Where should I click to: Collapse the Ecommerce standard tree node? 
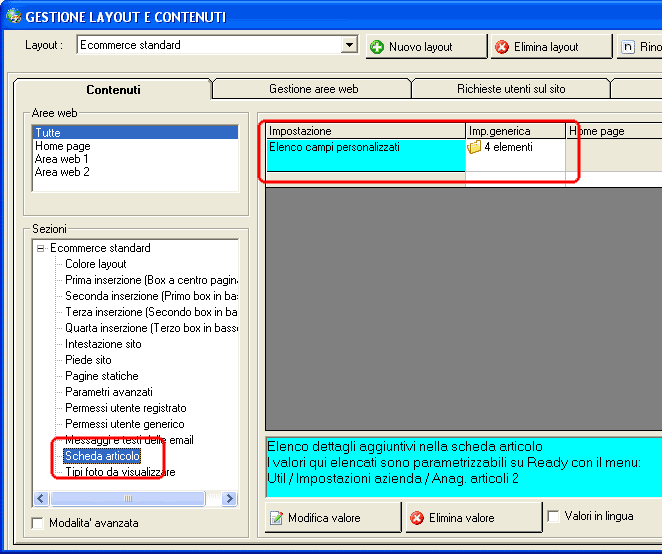pyautogui.click(x=40, y=248)
